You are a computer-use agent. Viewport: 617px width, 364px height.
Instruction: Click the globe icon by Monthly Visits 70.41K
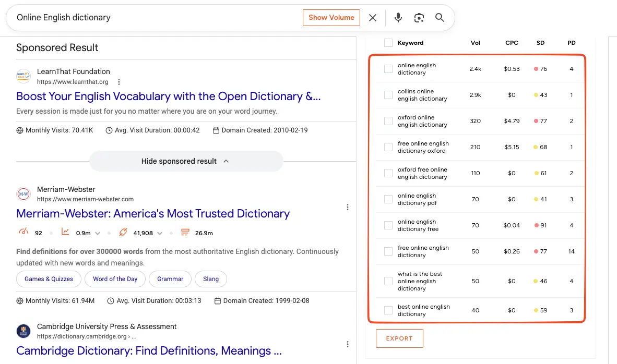coord(20,130)
